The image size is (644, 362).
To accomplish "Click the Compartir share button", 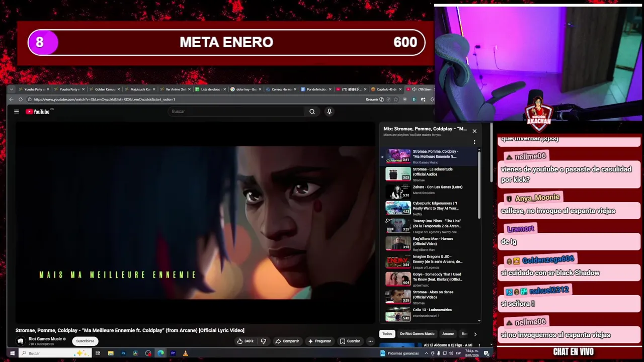I will coord(287,341).
